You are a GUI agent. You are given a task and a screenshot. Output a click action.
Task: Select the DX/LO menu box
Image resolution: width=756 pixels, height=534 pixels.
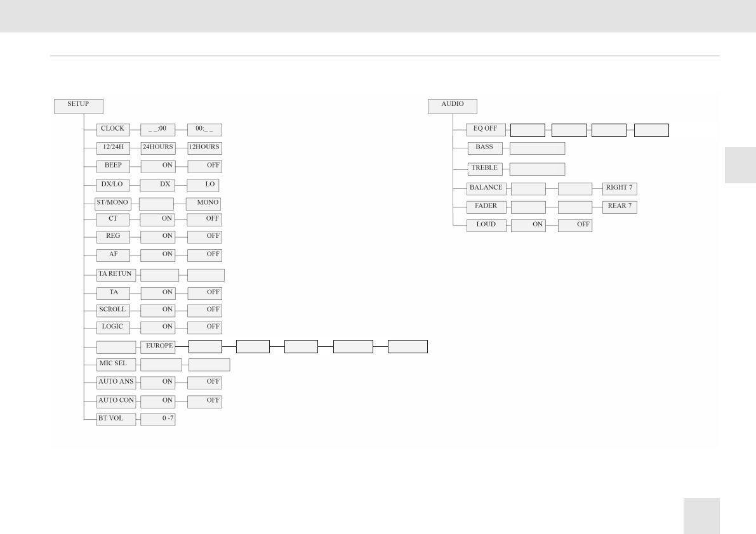[x=112, y=185]
